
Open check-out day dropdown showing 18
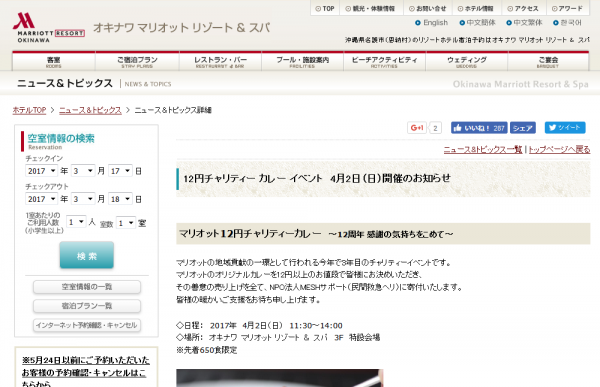[x=120, y=199]
